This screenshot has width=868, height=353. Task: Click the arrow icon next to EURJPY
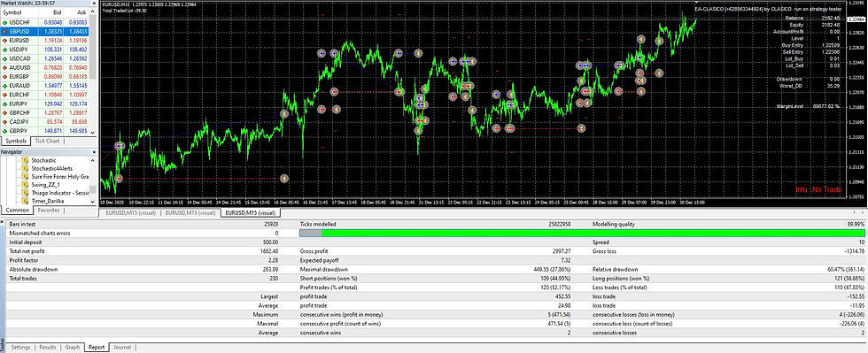coord(4,104)
